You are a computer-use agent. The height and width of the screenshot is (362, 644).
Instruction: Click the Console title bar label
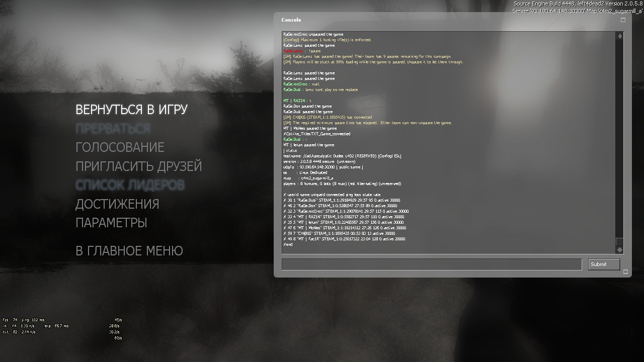click(291, 20)
